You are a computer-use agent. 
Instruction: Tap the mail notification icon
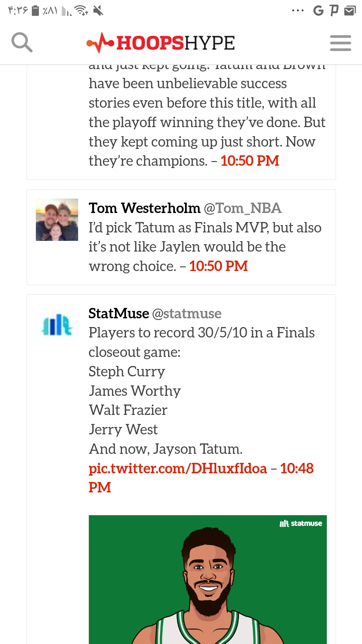click(350, 11)
